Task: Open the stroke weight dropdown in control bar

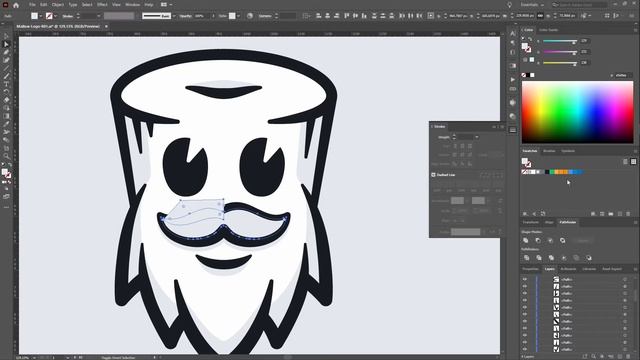Action: (x=99, y=16)
